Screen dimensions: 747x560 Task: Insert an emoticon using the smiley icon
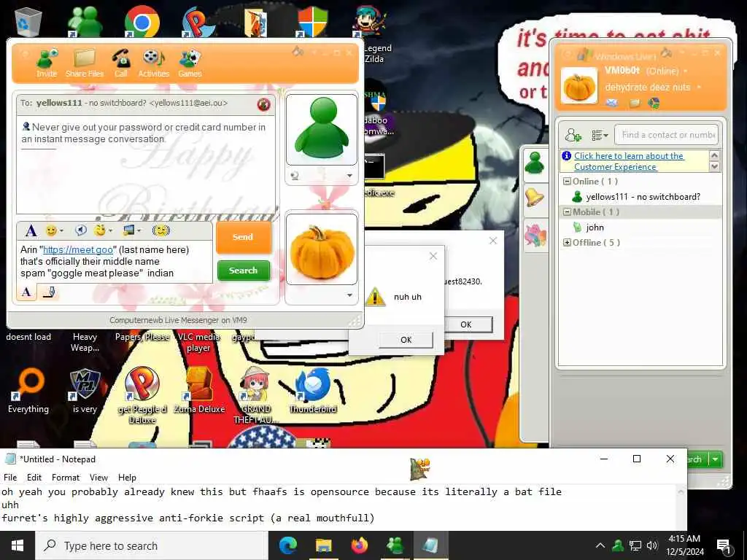(x=50, y=231)
